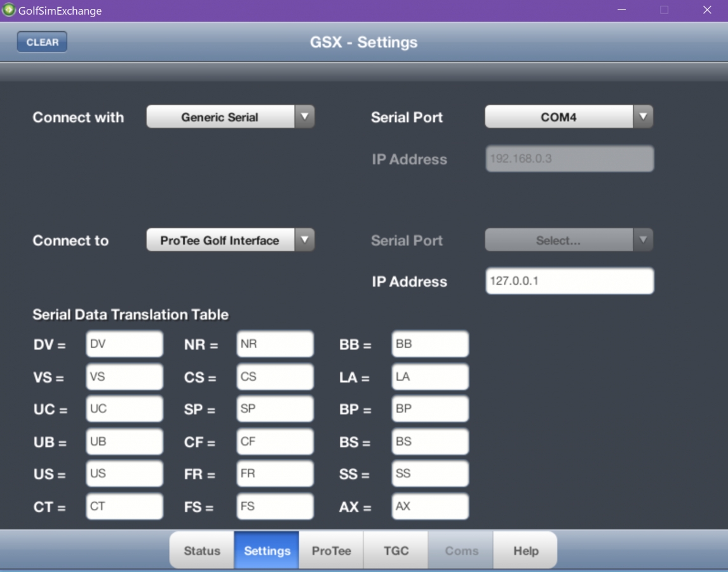Open the ProTee tab

tap(331, 550)
